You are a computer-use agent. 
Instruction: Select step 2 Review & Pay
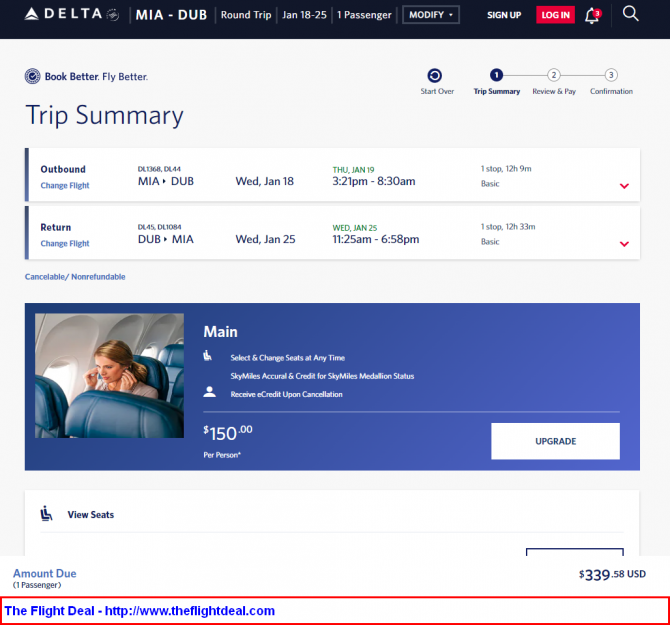click(x=554, y=82)
